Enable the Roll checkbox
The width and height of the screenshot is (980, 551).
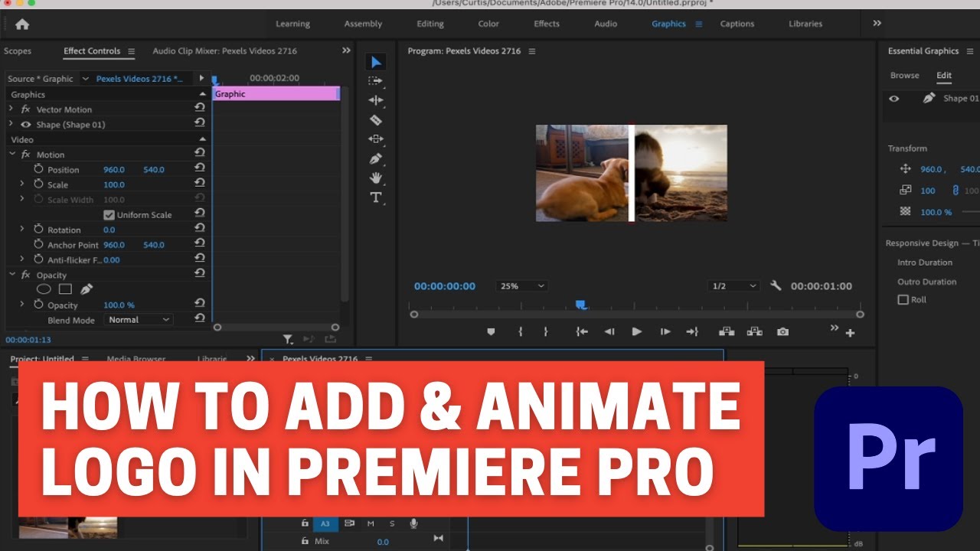[903, 299]
